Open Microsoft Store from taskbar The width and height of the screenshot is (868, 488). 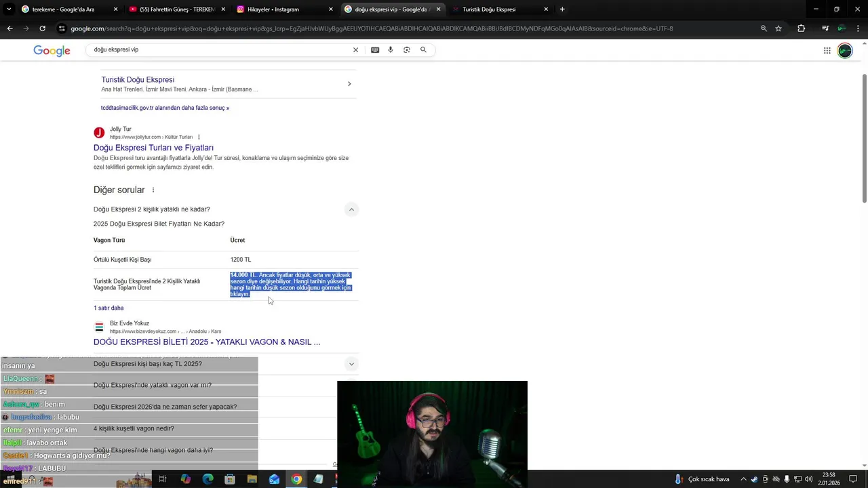pos(230,479)
